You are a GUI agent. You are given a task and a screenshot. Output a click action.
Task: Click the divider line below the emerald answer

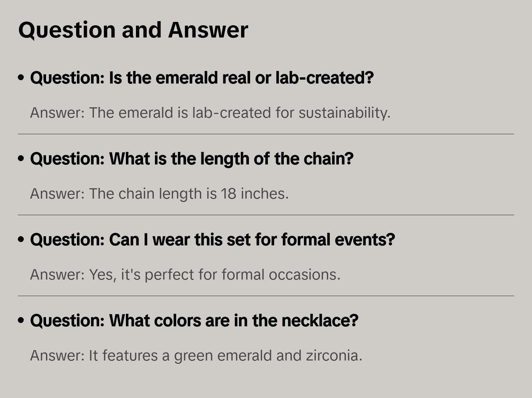(266, 134)
